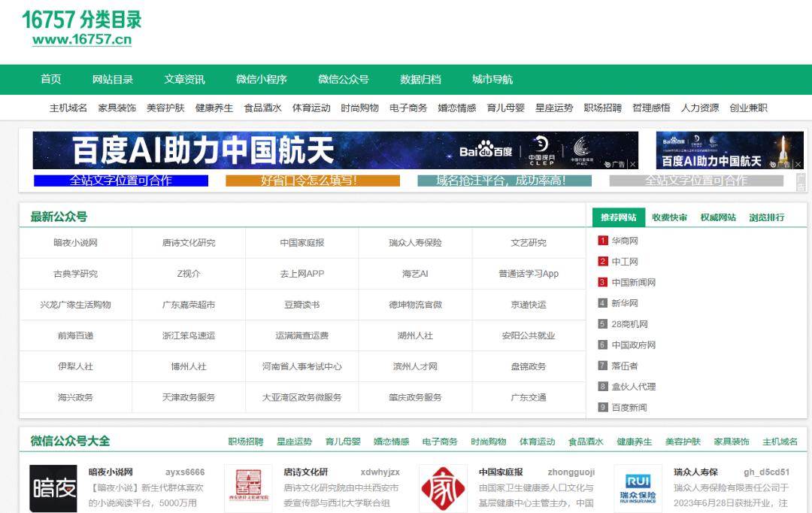Click the blue 全站文字位置可合作 ad button

(120, 181)
